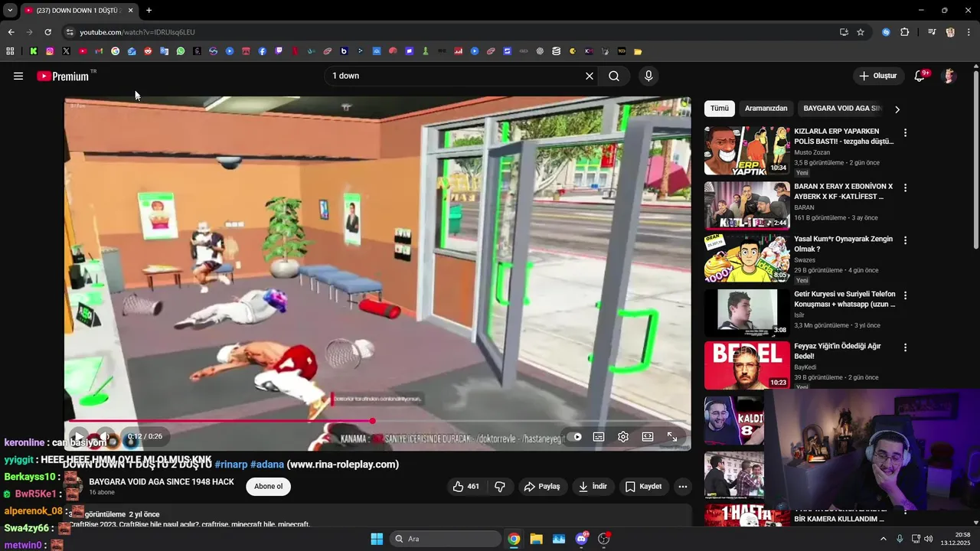Click taskbar Ara search box
The width and height of the screenshot is (980, 551).
click(x=446, y=539)
